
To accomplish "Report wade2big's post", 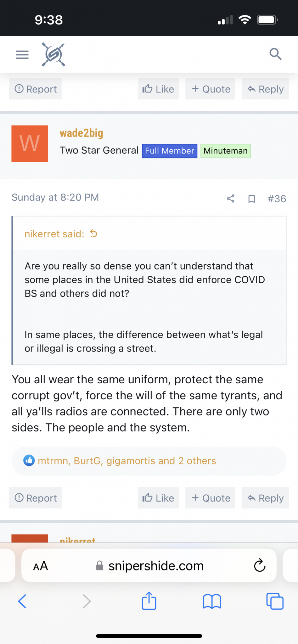I will coord(35,498).
